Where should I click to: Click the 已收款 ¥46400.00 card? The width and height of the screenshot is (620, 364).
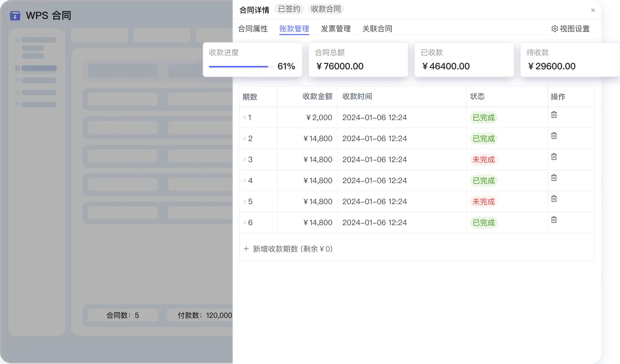point(464,60)
